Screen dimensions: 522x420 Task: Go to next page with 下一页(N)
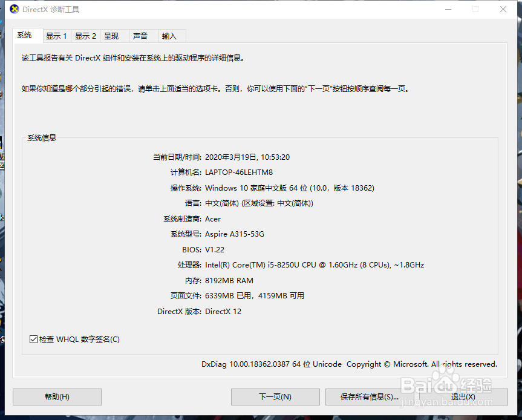point(275,396)
